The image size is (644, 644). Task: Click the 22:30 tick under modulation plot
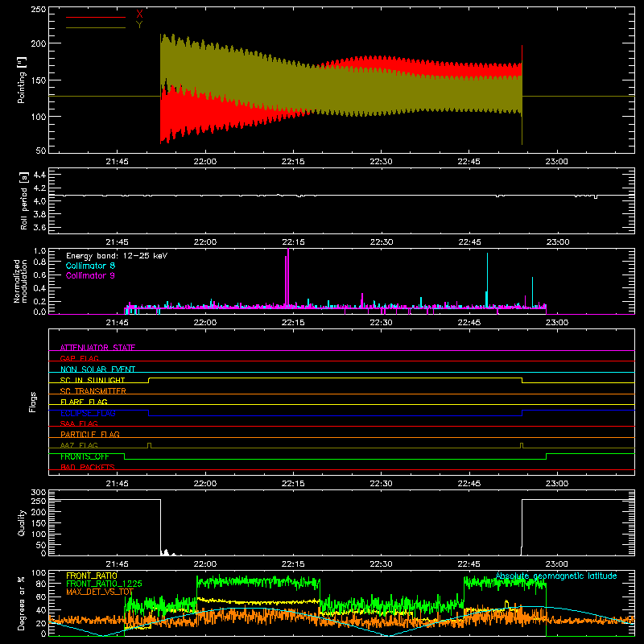pos(381,323)
